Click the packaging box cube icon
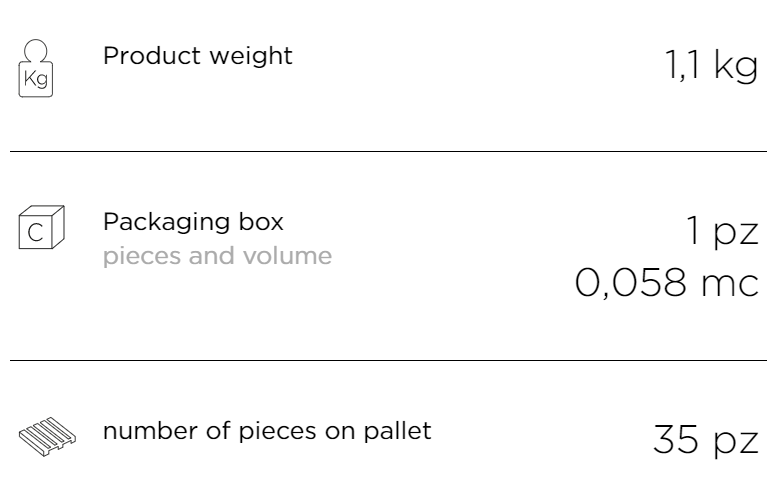Viewport: 776px width, 500px height. point(42,227)
